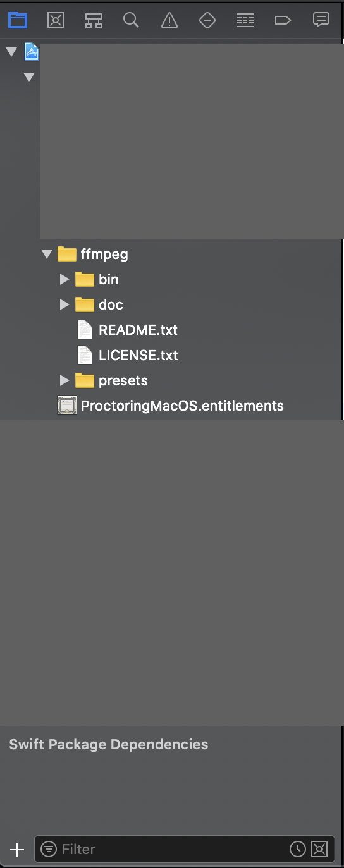Expand the presets folder

(64, 380)
